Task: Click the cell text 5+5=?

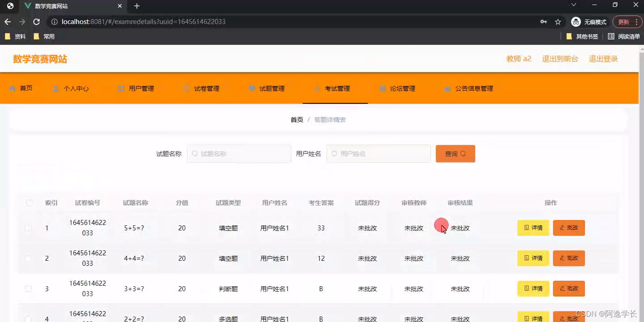Action: 134,228
